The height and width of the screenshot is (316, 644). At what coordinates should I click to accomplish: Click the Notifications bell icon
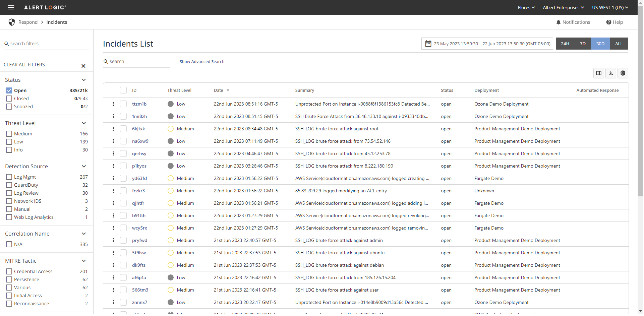click(x=559, y=22)
